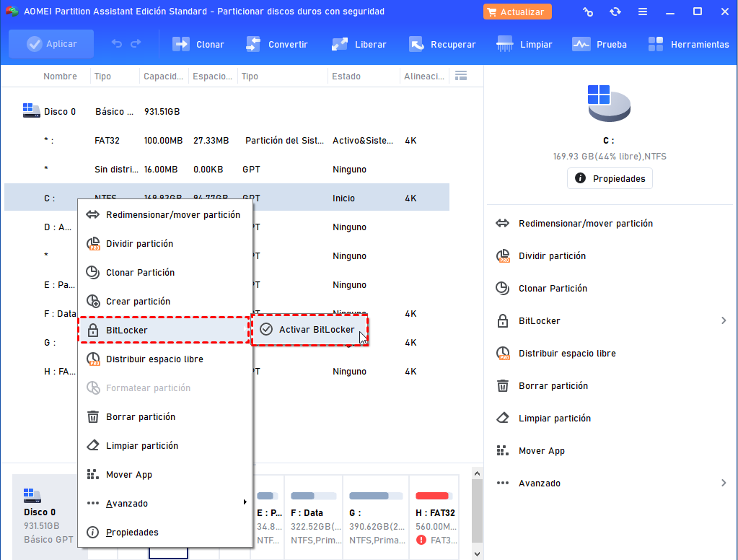This screenshot has height=560, width=738.
Task: Select Redimensionar/mover partición in context menu
Action: tap(165, 215)
